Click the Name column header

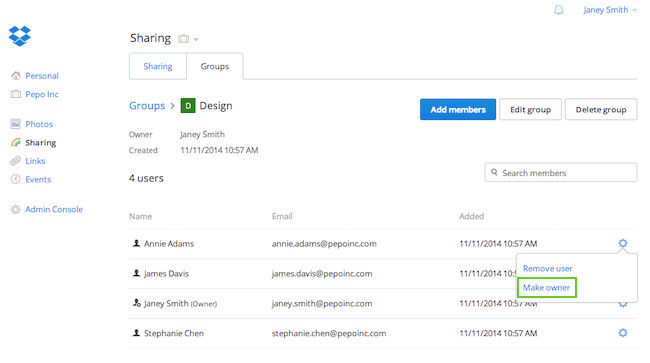pos(140,216)
